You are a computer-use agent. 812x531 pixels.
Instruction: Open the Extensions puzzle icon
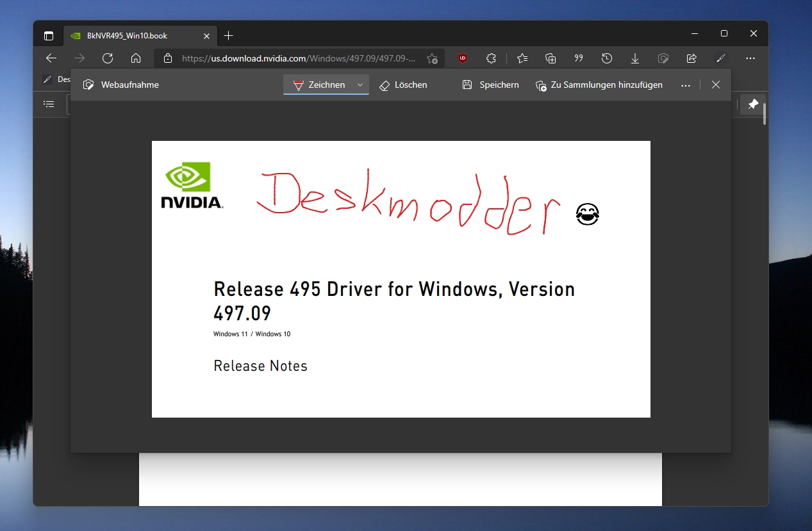491,58
